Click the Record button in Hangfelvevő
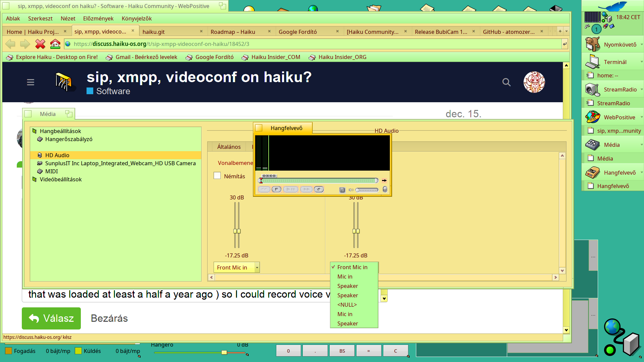 tap(319, 189)
